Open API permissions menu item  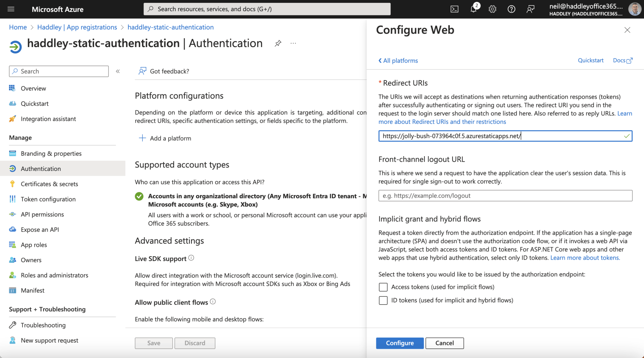(42, 214)
